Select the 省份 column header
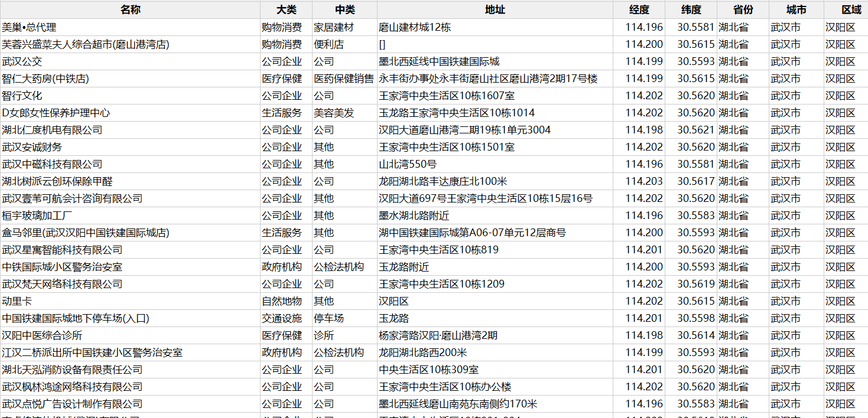Screen dimensions: 868x418 click(743, 10)
